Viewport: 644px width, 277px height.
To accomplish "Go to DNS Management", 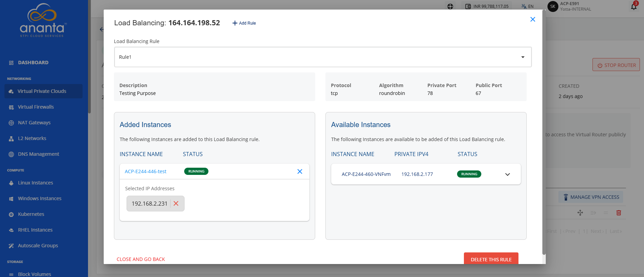I will 39,154.
